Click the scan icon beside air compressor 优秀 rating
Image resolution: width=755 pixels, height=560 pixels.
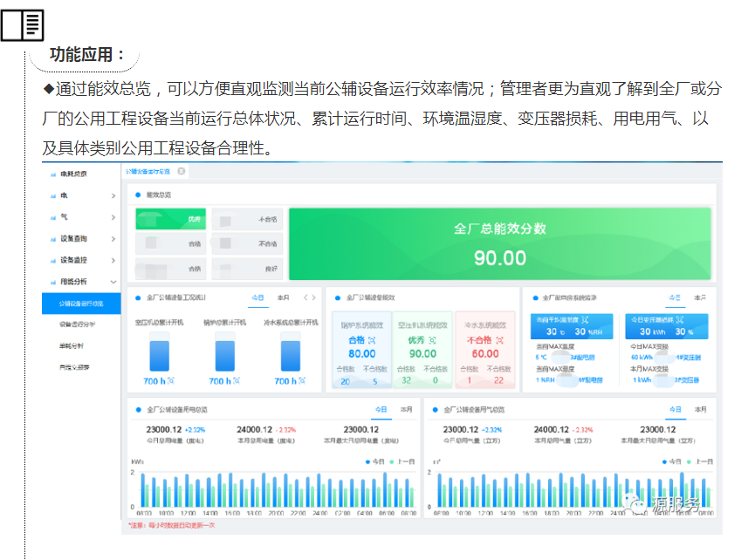tap(430, 339)
